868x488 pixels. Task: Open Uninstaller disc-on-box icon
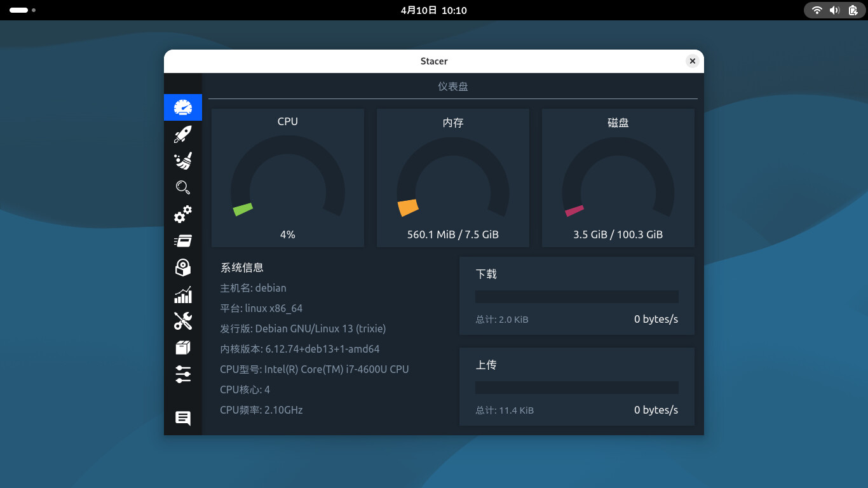tap(183, 268)
